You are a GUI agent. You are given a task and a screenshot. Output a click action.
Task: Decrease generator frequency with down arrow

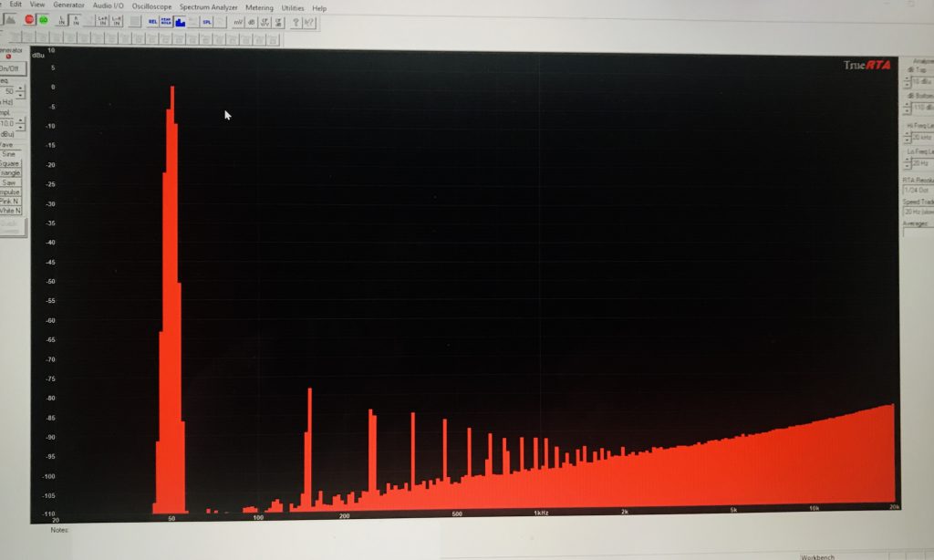(20, 95)
